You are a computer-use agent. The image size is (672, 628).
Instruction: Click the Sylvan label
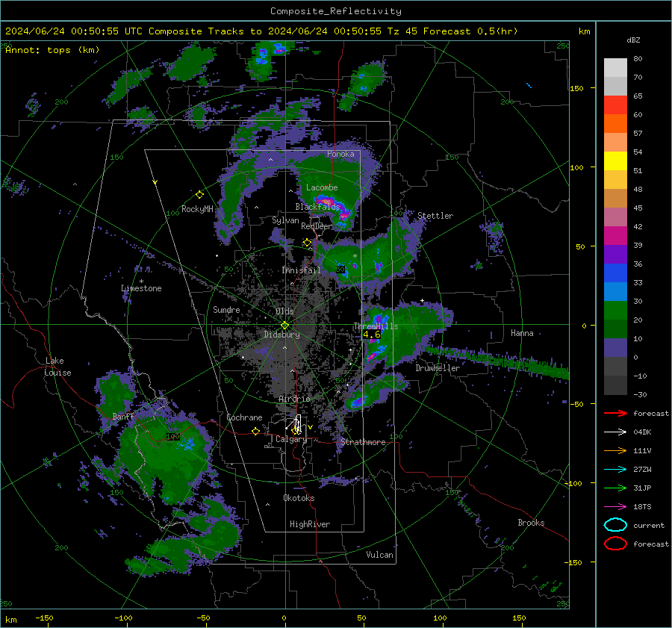tap(285, 220)
